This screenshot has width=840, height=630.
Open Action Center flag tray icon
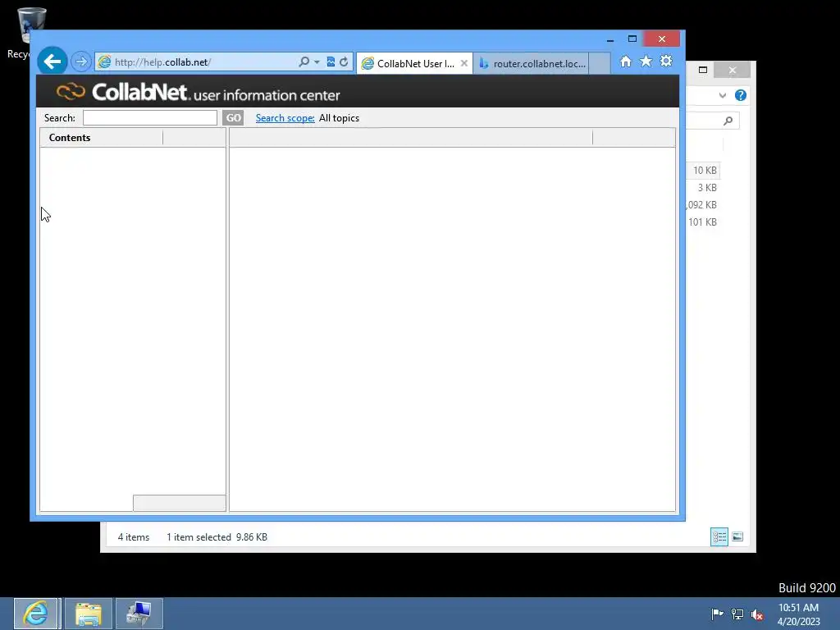[717, 614]
